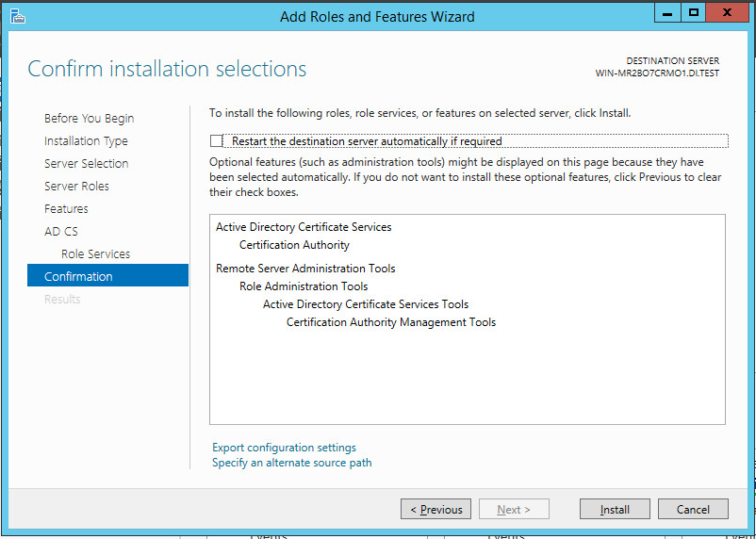Select Certification Authority Management Tools item
756x539 pixels.
point(390,322)
